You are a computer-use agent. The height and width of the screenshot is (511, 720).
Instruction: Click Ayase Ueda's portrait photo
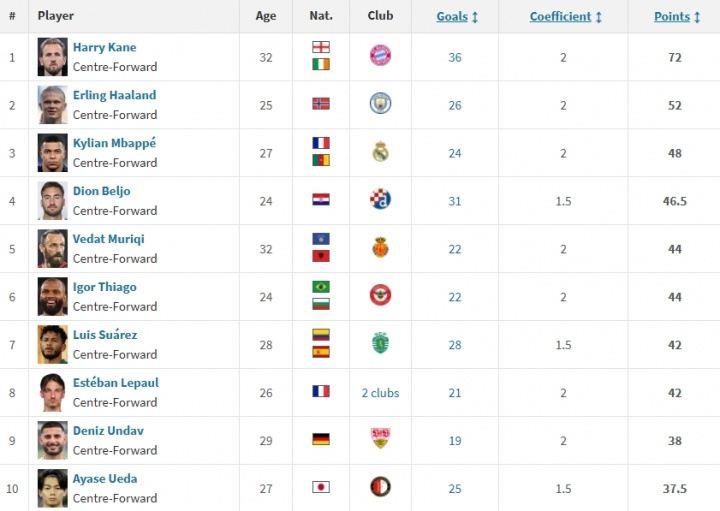52,488
